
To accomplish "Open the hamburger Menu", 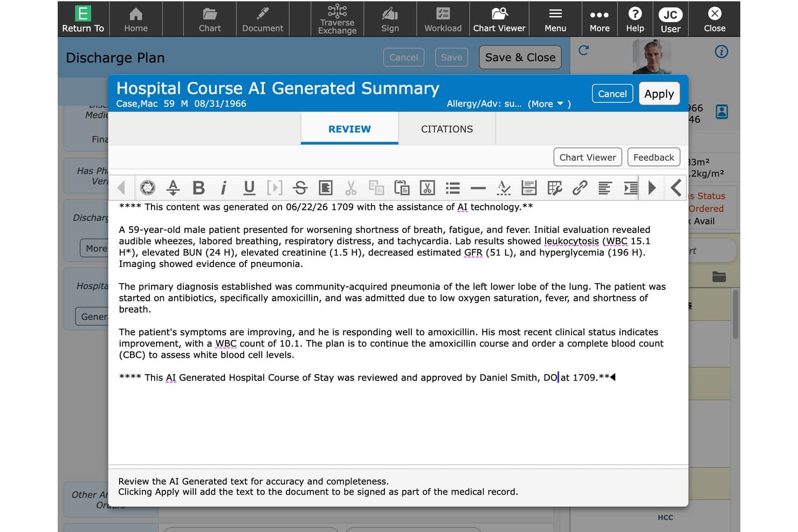I will 555,19.
